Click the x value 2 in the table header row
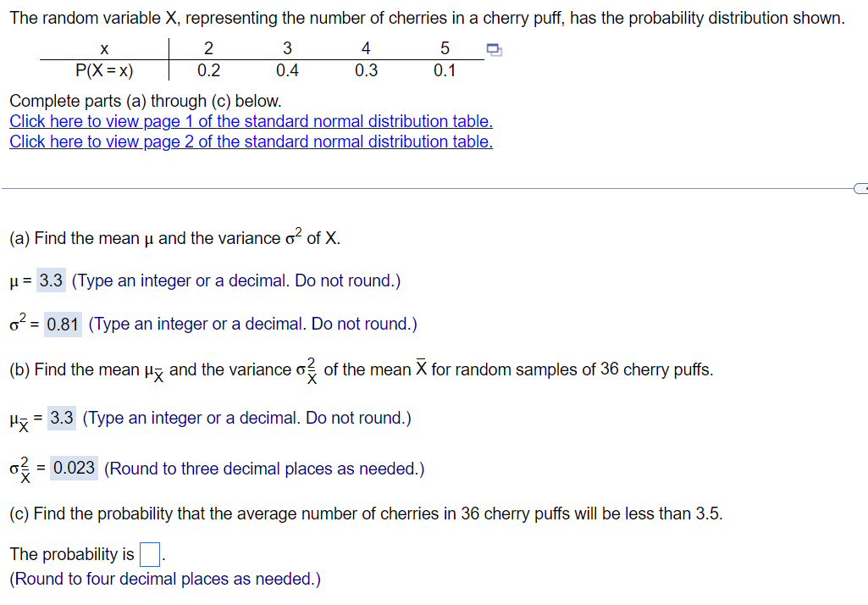Image resolution: width=868 pixels, height=605 pixels. coord(207,48)
